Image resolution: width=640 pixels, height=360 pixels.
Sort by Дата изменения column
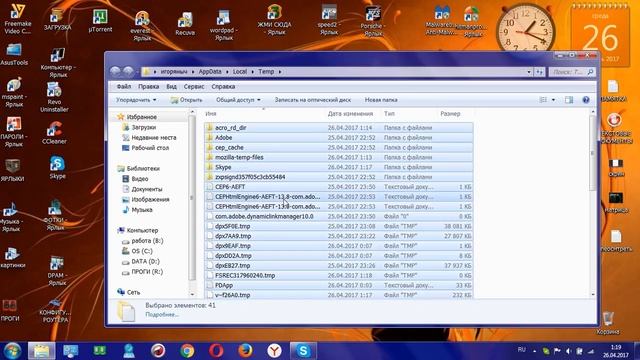351,114
